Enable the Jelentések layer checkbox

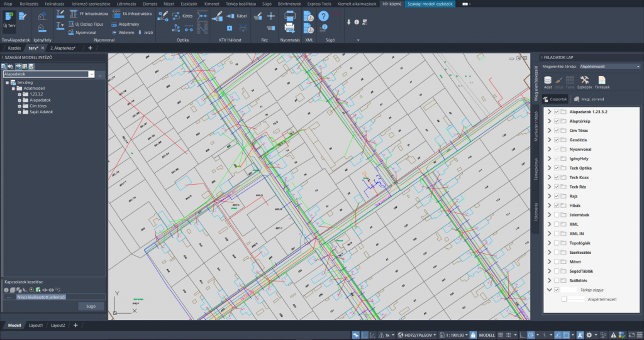(x=557, y=215)
